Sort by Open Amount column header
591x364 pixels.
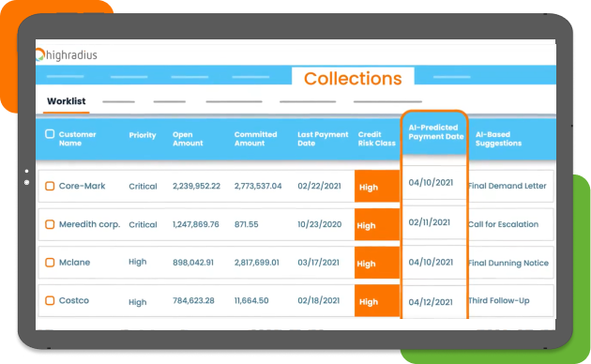188,139
